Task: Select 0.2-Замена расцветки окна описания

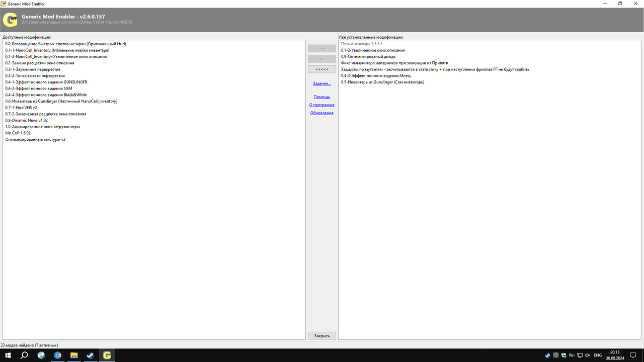Action: click(40, 63)
